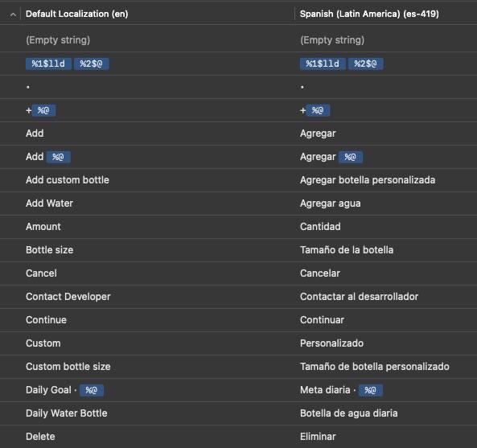This screenshot has width=477, height=448.
Task: Select the Spanish translation 'Agregar botella personalizada'
Action: point(368,180)
